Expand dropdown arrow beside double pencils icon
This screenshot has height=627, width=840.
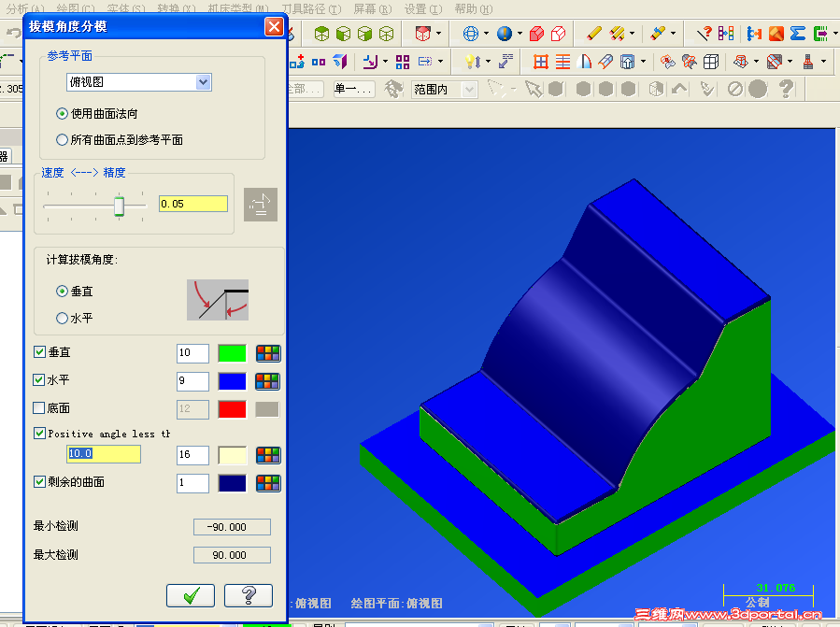633,34
